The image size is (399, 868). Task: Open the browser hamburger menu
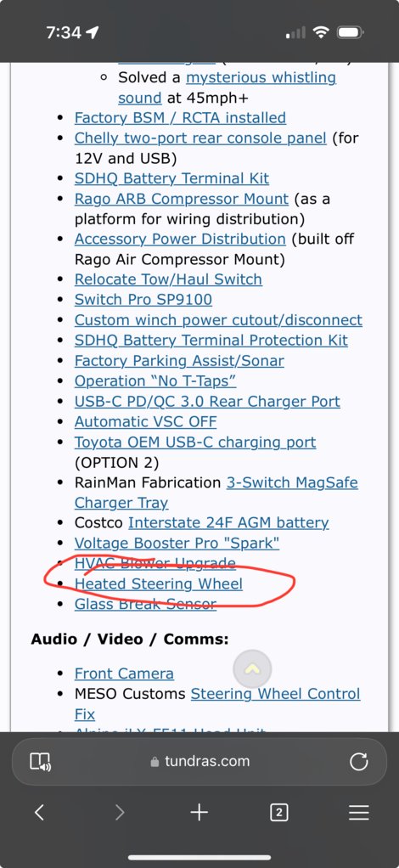358,812
